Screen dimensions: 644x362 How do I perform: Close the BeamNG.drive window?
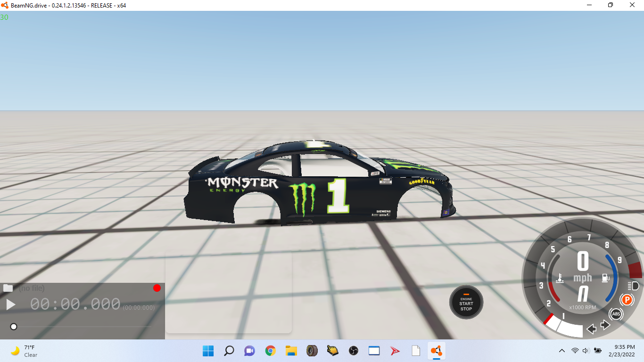pos(632,5)
